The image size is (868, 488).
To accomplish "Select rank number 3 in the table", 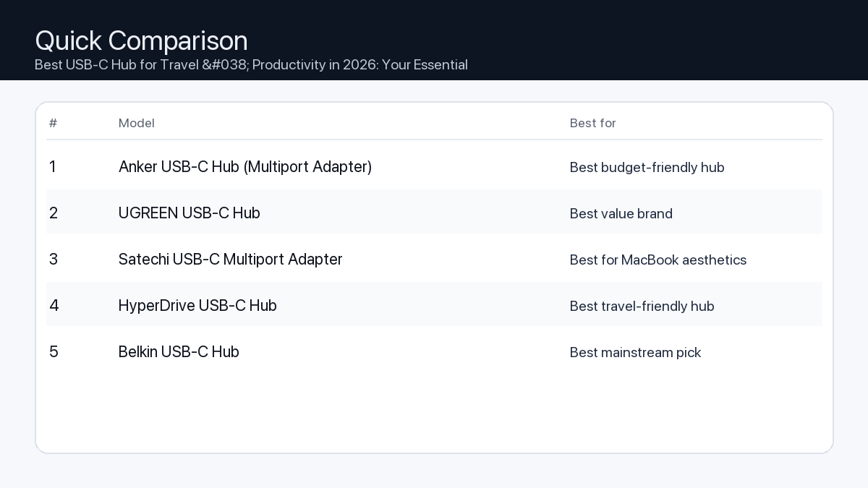I will (x=54, y=260).
